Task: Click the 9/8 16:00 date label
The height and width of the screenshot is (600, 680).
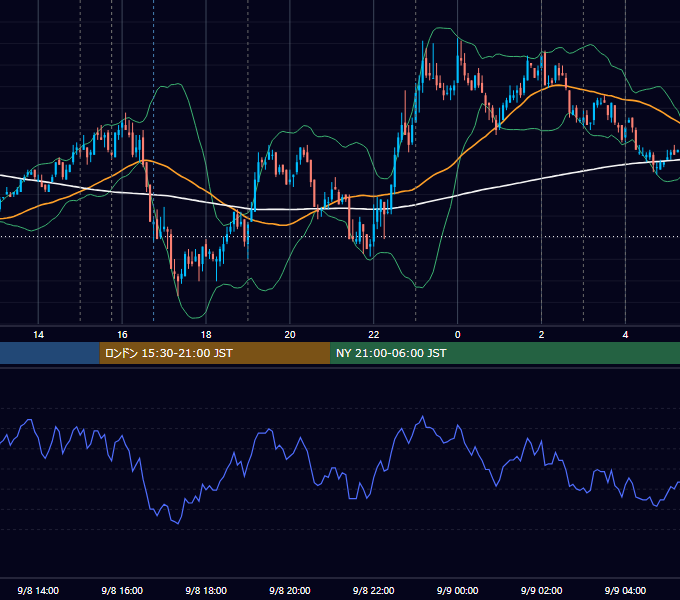Action: pyautogui.click(x=122, y=590)
